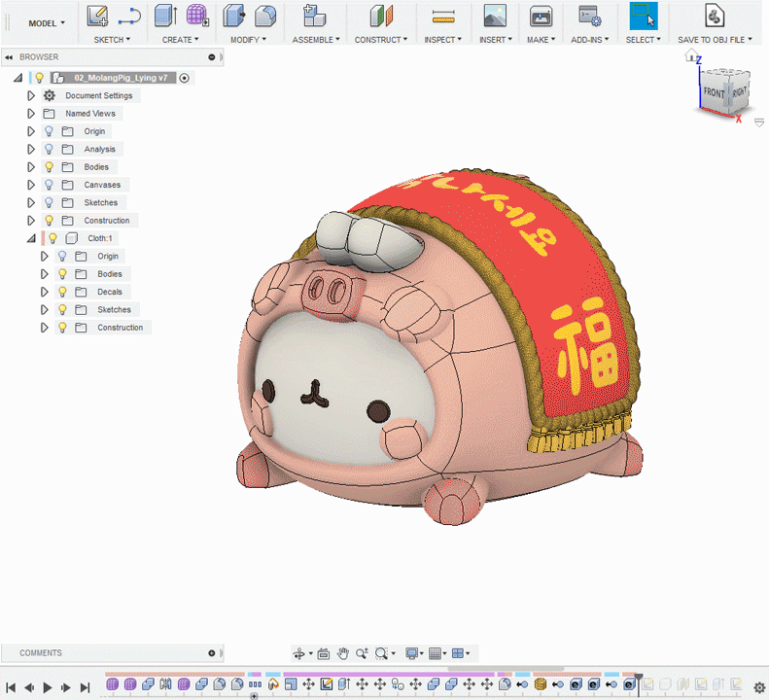Activate the Select tool icon

click(644, 17)
